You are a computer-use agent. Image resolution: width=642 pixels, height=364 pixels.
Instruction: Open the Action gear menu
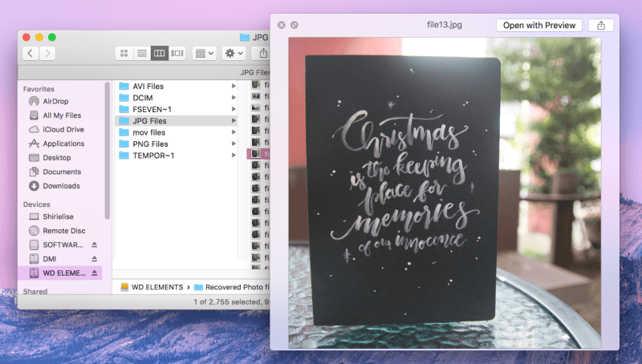pos(234,53)
